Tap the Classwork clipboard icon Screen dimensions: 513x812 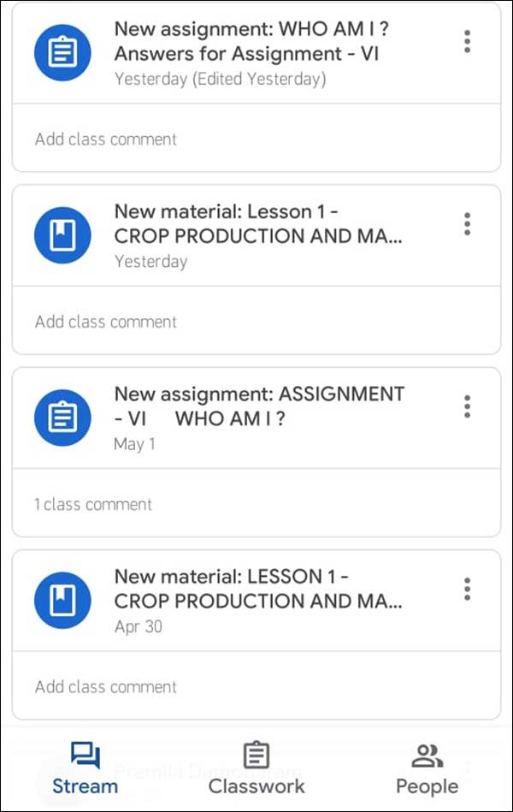click(x=256, y=756)
